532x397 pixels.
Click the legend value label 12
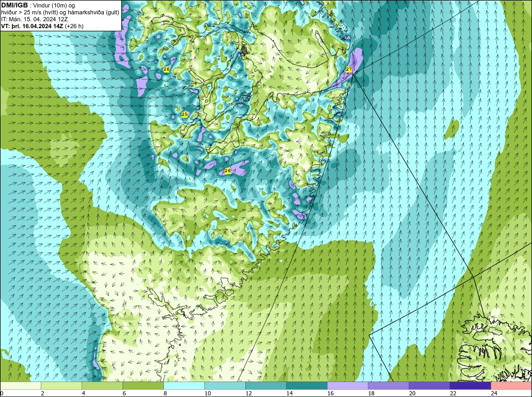[x=248, y=393]
